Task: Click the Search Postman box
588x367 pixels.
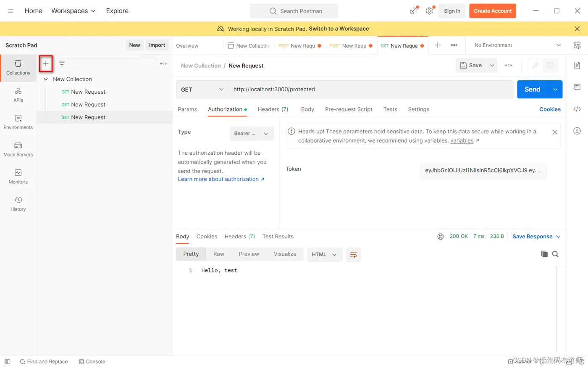Action: click(x=294, y=11)
